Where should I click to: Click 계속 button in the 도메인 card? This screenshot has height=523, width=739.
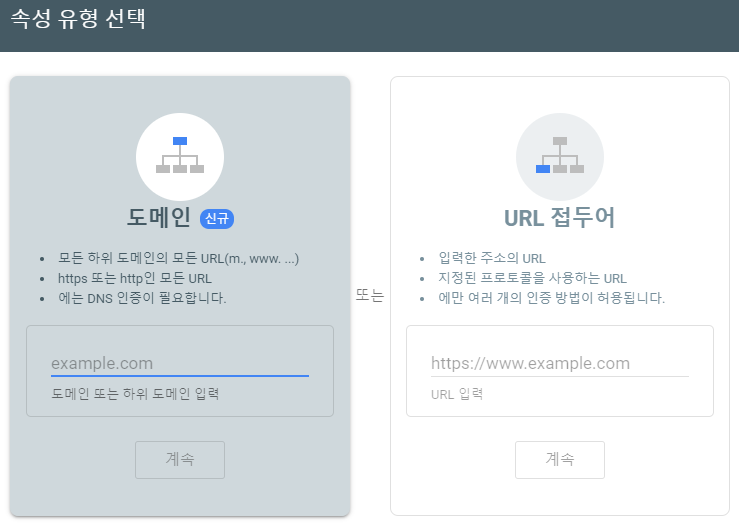click(x=180, y=459)
